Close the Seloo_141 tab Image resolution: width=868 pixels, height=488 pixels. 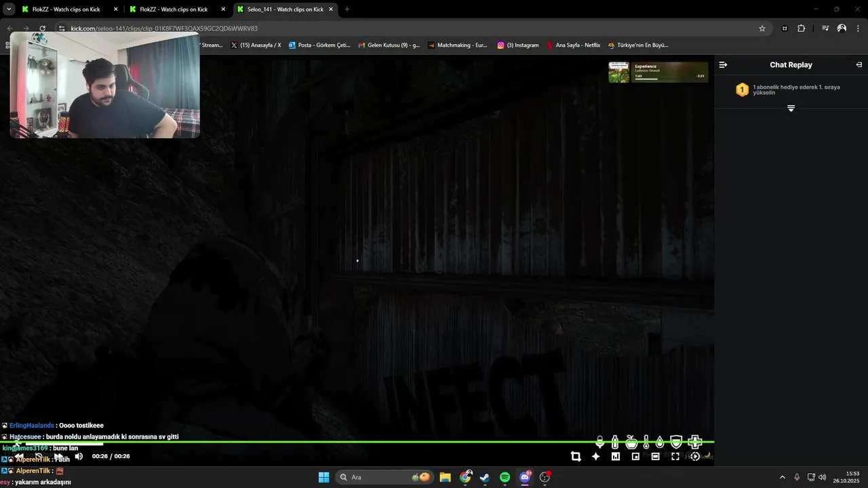331,9
